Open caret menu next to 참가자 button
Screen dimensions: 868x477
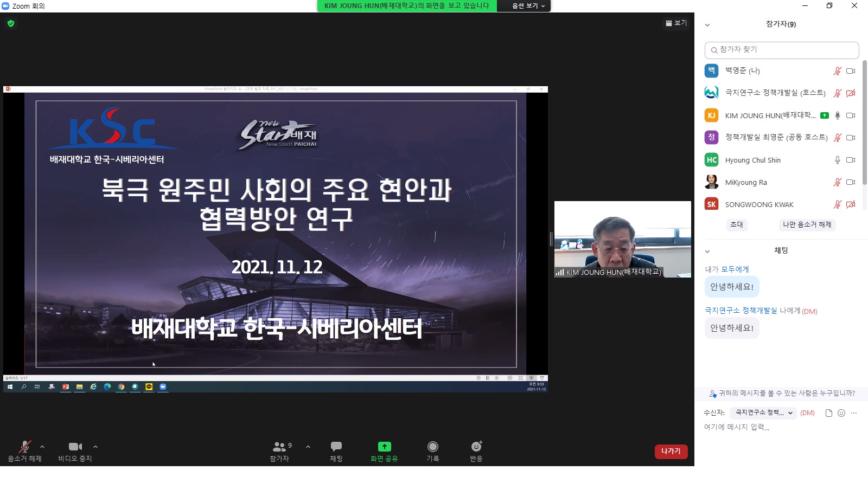308,447
